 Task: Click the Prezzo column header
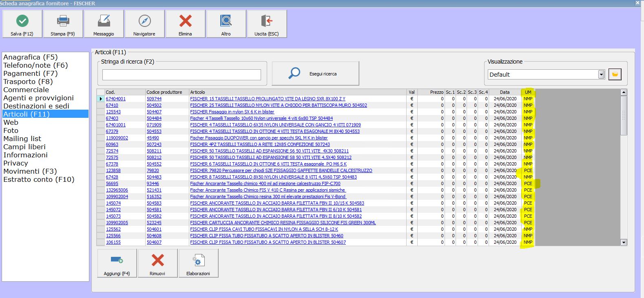pos(431,92)
